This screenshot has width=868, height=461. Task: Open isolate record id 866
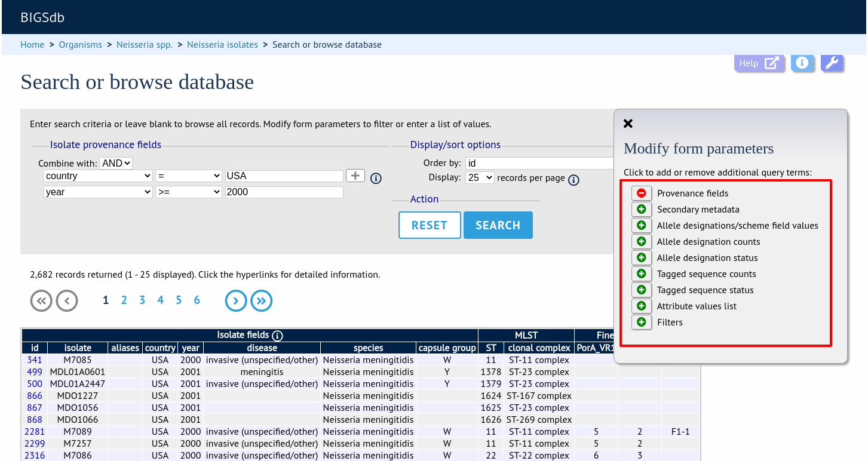point(35,395)
